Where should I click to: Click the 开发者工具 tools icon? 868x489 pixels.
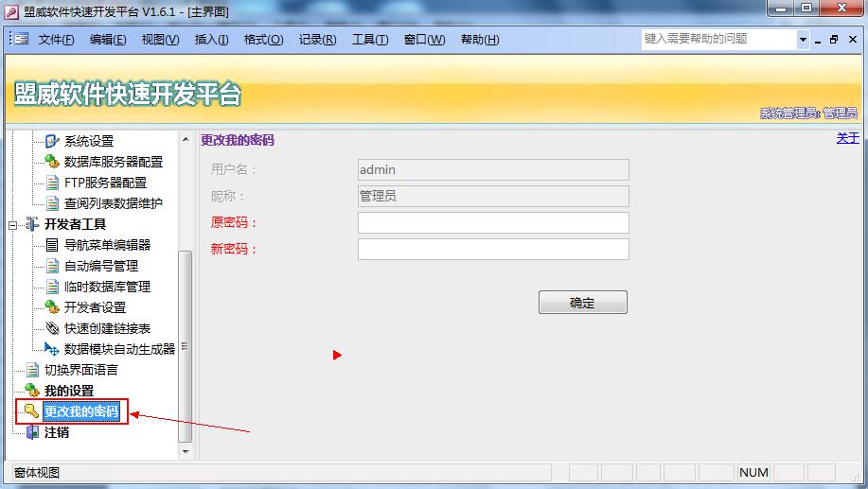click(32, 224)
